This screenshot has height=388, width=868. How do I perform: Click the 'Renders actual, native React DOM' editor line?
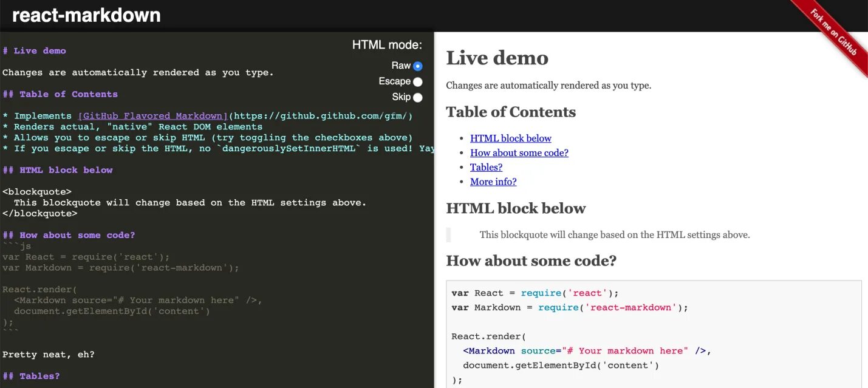pyautogui.click(x=132, y=127)
